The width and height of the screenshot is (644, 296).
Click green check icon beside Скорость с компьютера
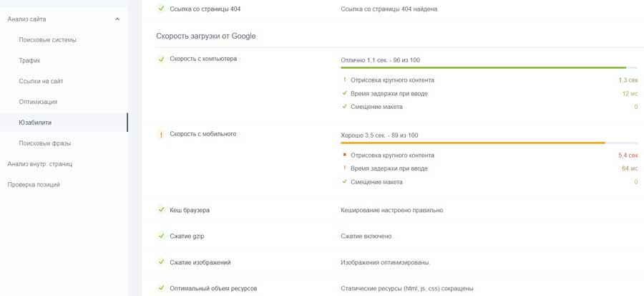click(161, 59)
